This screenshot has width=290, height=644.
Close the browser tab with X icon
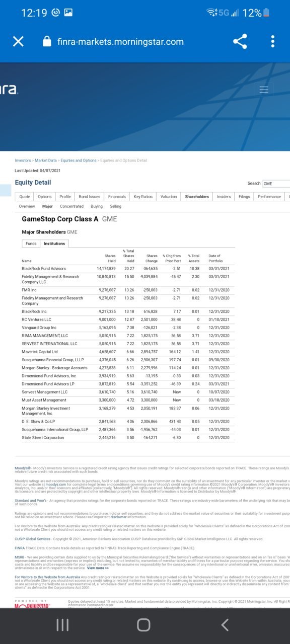tap(18, 41)
